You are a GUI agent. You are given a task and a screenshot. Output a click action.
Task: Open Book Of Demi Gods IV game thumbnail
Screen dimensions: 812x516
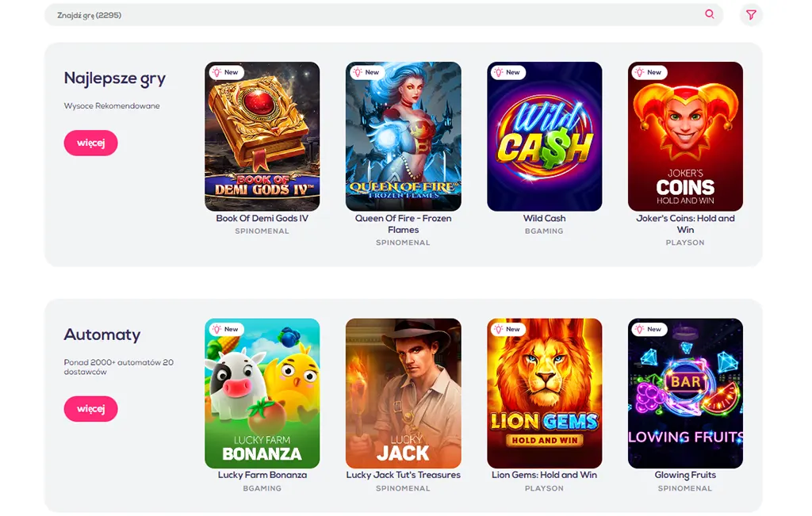[262, 136]
